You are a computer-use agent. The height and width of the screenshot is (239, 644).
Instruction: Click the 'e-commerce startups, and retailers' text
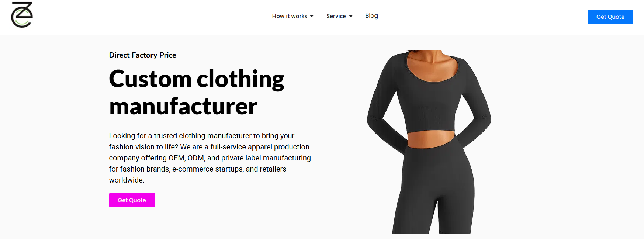pos(229,169)
